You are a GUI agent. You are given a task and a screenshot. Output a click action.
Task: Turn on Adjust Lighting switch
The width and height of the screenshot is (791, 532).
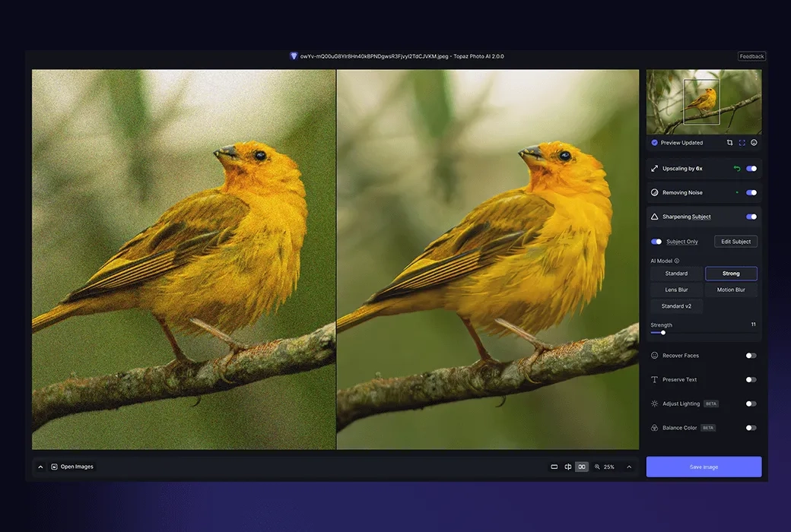click(x=751, y=404)
